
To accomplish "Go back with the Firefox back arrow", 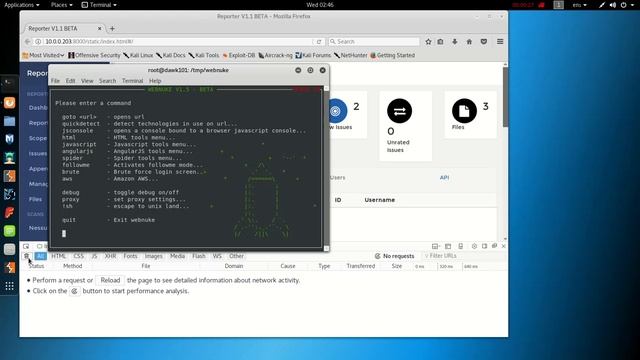I will point(27,42).
